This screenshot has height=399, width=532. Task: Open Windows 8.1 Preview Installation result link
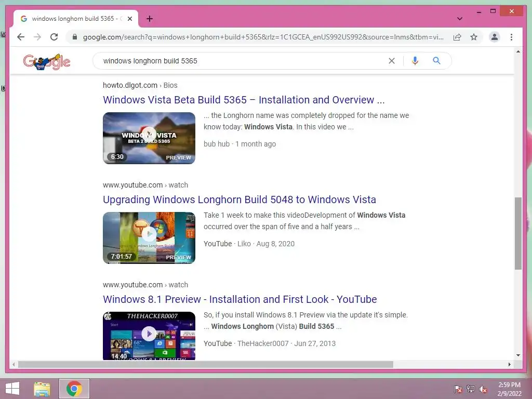[240, 299]
